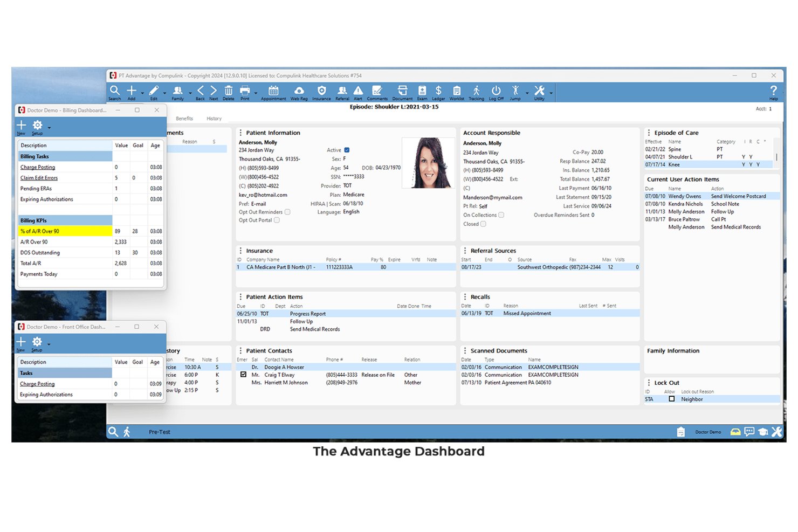Click the clipboard icon in bottom status bar
Viewport: 798px width, 532px height.
[x=681, y=432]
